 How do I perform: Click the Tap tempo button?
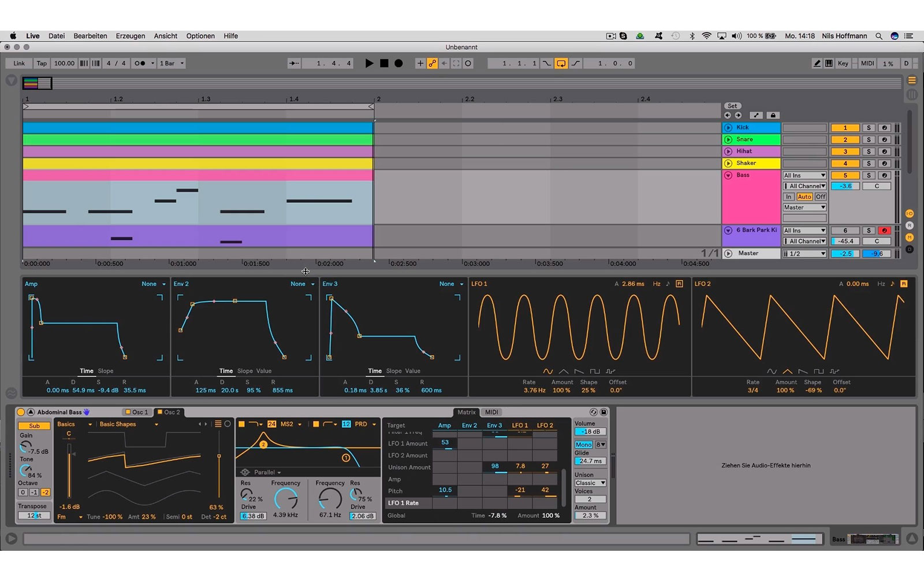click(42, 64)
